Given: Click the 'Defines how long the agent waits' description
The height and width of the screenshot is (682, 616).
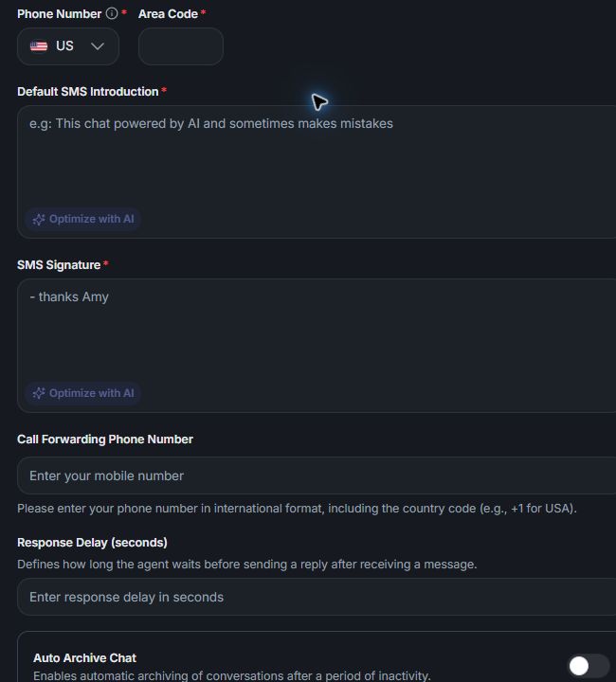Looking at the screenshot, I should tap(247, 565).
